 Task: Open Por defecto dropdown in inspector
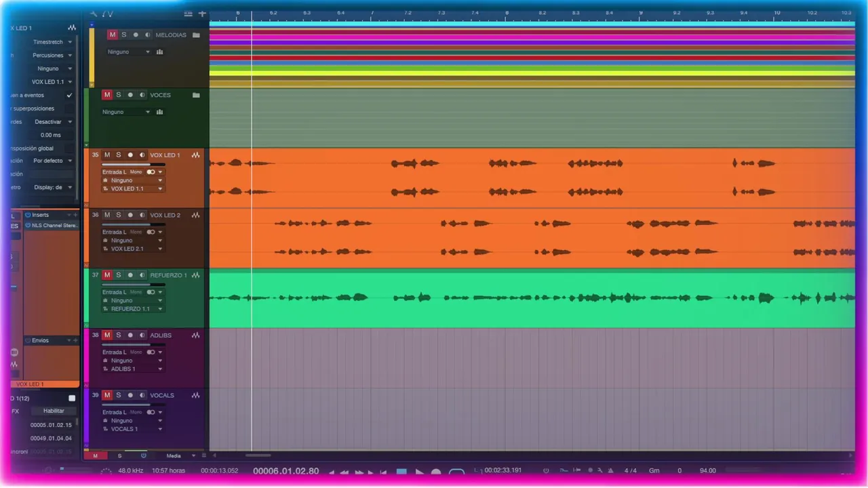(53, 161)
